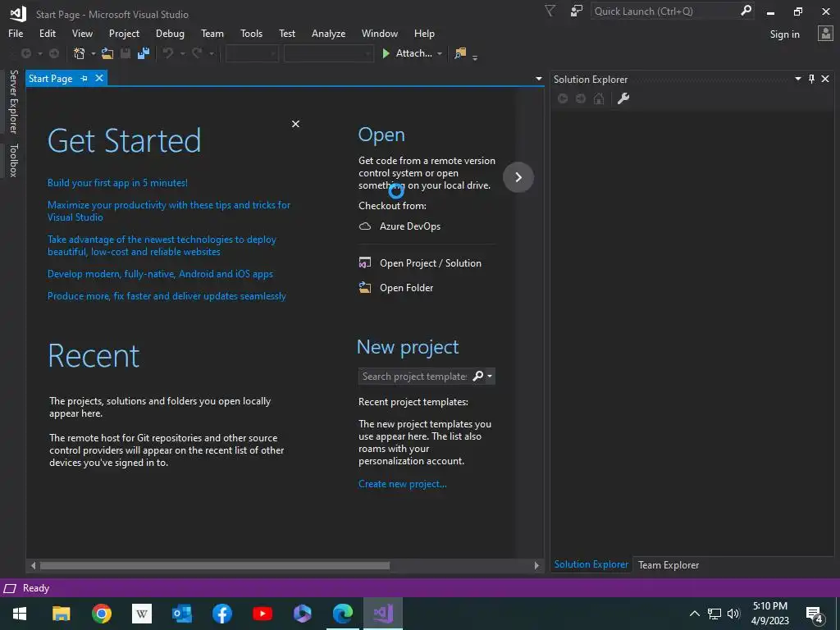Focus the Search project templates field
This screenshot has height=630, width=840.
click(x=414, y=376)
